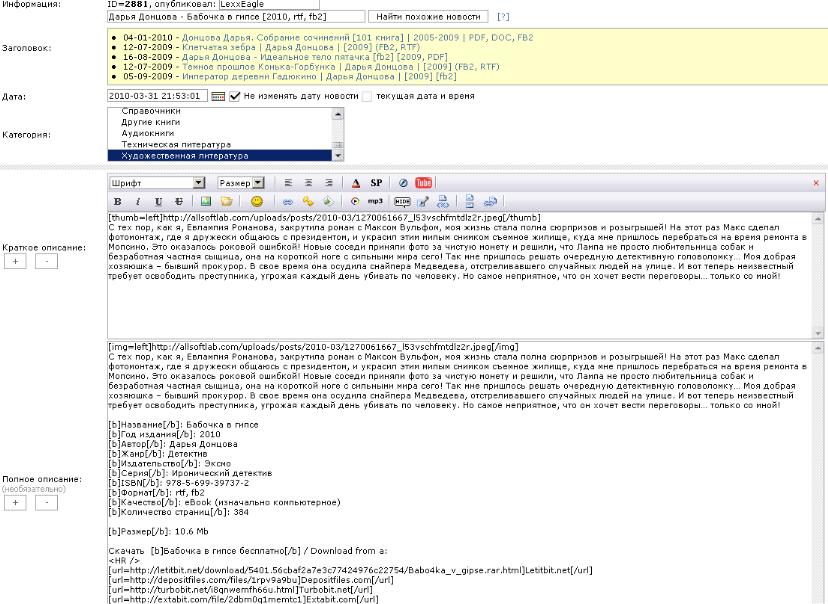The height and width of the screenshot is (604, 828).
Task: Click the yellow protected link icon
Action: (x=308, y=201)
